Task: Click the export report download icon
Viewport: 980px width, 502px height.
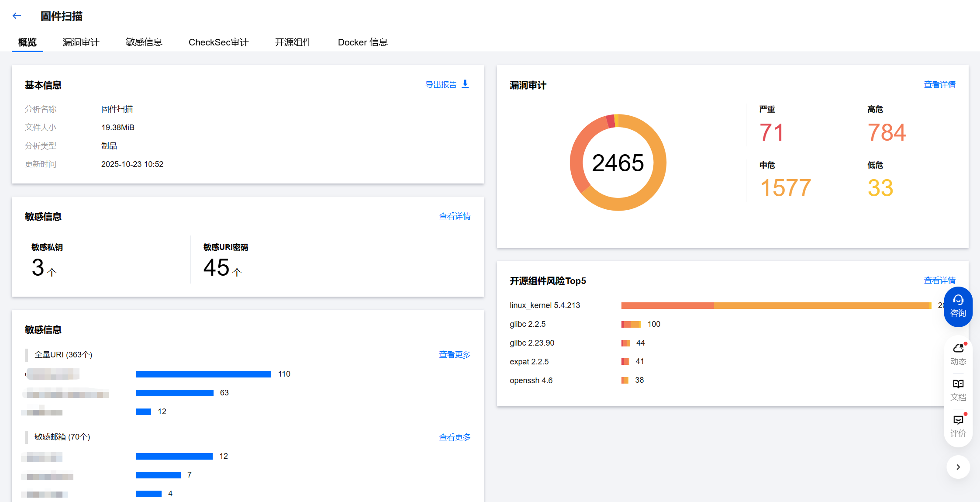Action: point(465,84)
